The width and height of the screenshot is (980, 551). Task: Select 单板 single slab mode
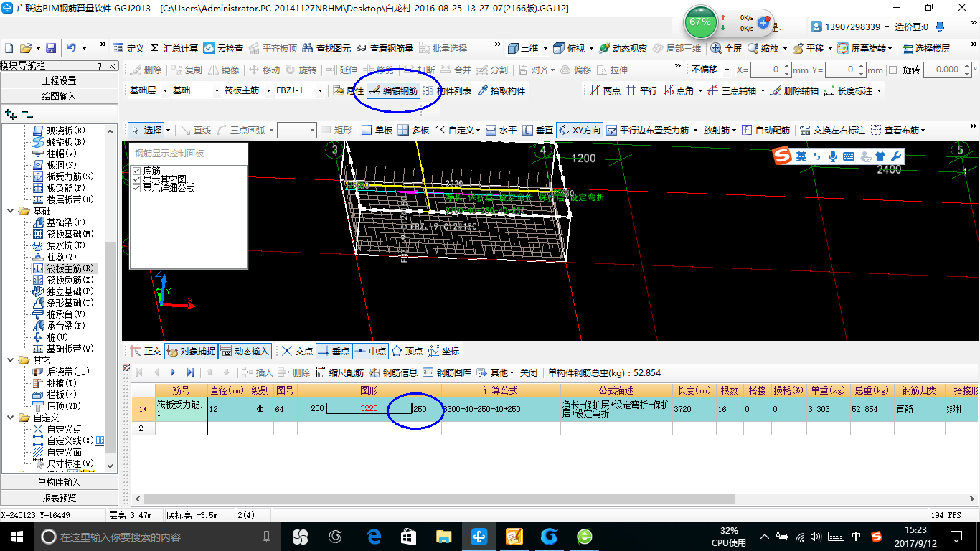click(x=377, y=130)
